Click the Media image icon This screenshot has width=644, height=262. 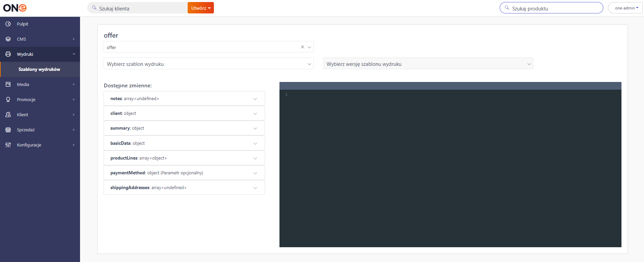click(x=8, y=84)
